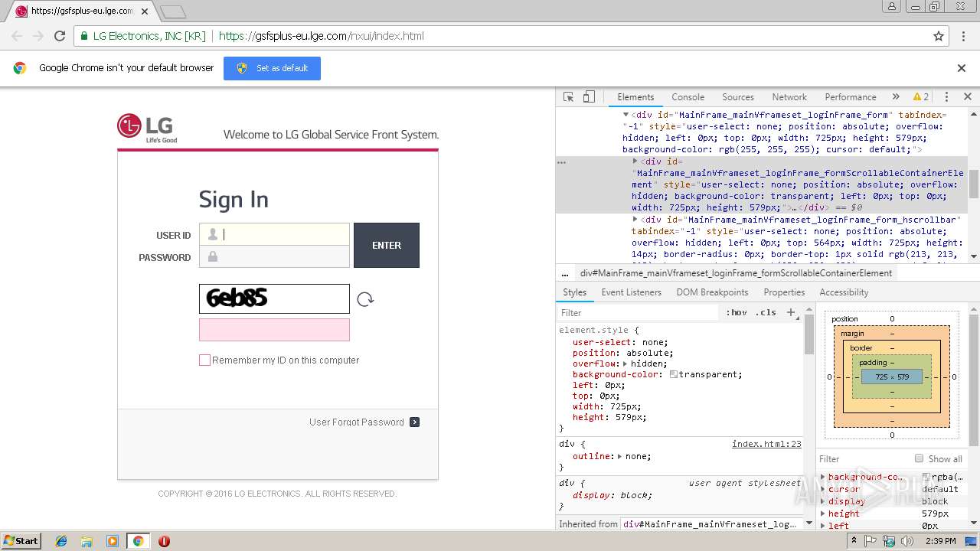Check Remember my ID on this computer

204,360
